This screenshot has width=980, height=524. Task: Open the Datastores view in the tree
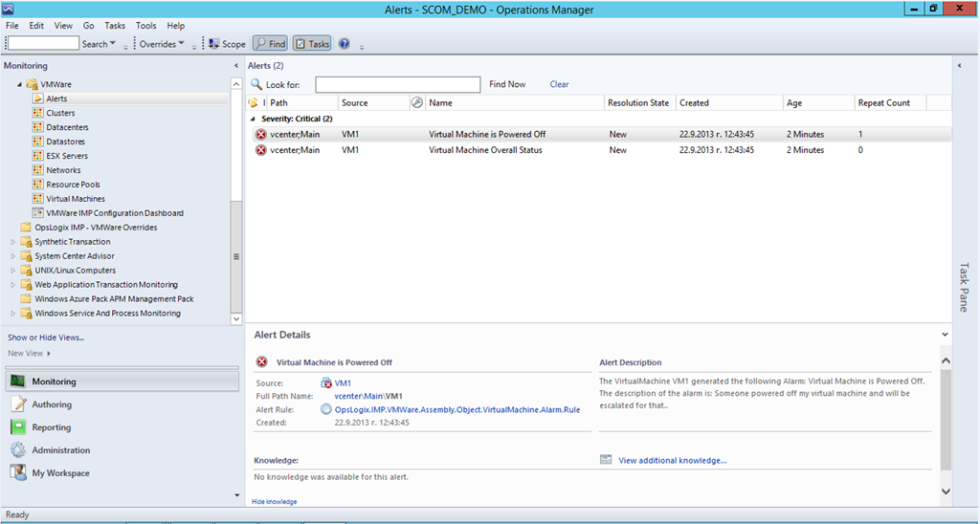click(x=65, y=142)
